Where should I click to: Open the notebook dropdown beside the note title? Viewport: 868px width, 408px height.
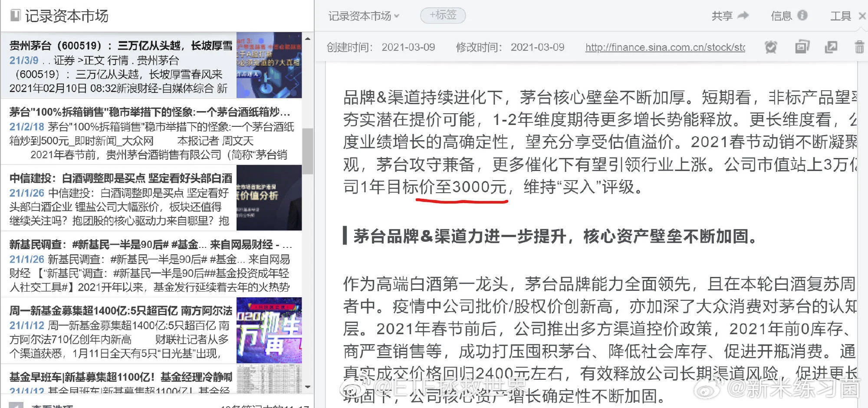(397, 16)
